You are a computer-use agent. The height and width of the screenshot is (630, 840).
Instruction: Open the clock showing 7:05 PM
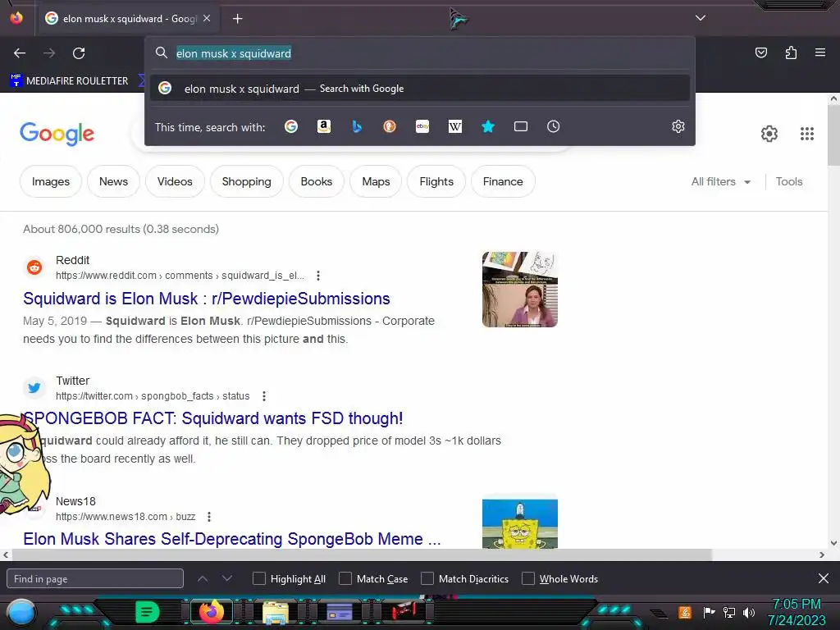pos(797,612)
